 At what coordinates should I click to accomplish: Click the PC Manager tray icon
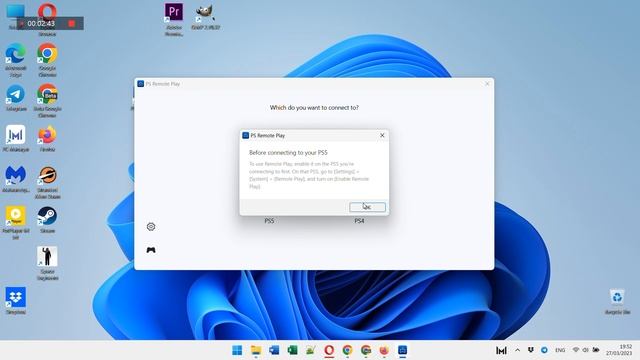point(501,350)
